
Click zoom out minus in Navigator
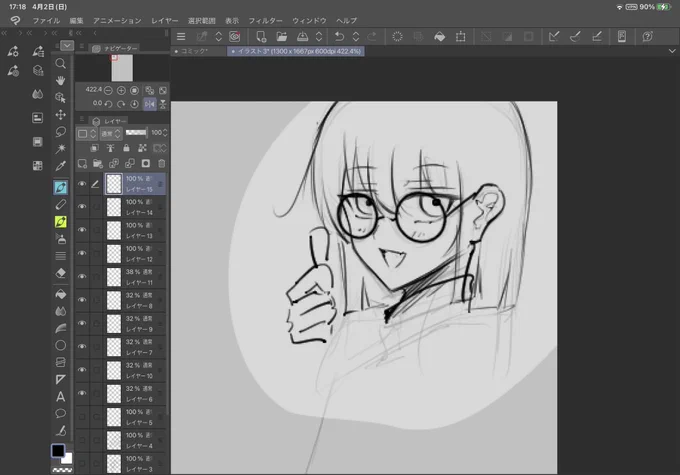pyautogui.click(x=108, y=90)
